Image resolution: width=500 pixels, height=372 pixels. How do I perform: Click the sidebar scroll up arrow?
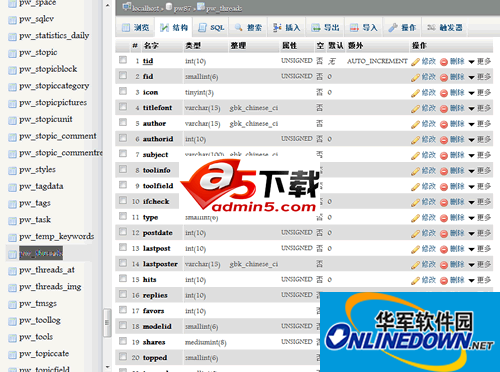pos(107,5)
